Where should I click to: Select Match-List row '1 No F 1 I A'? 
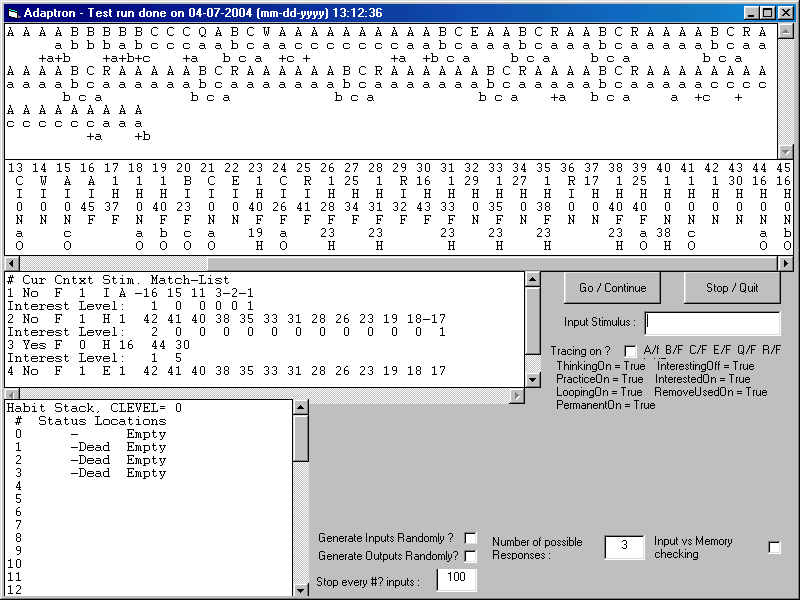tap(131, 293)
